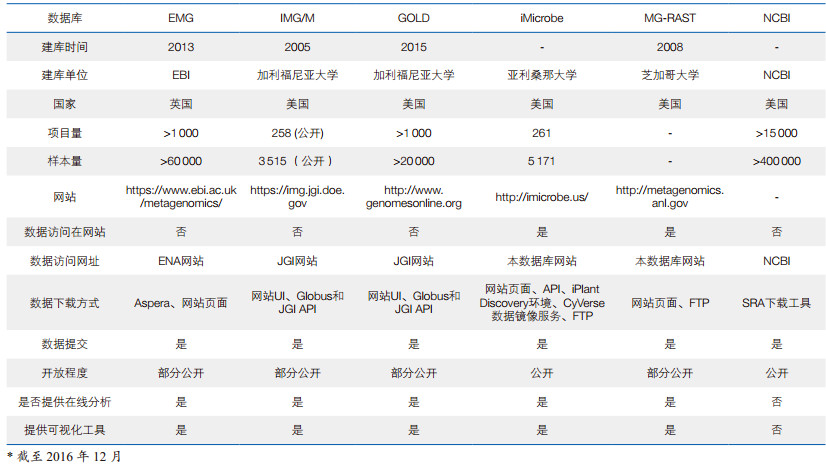This screenshot has width=826, height=470.
Task: Select the 2013 founding year cell
Action: (181, 47)
